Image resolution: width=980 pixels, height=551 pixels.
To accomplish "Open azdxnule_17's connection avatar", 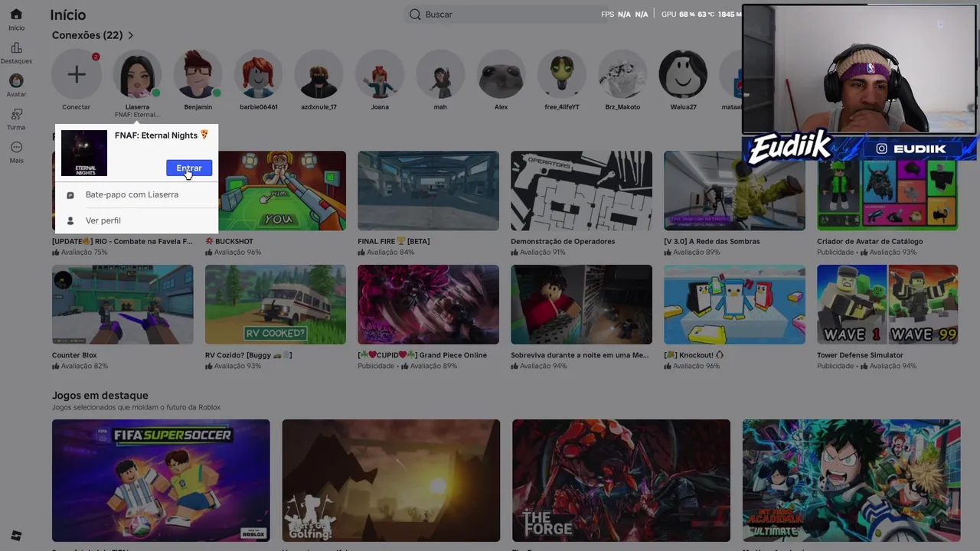I will 318,74.
